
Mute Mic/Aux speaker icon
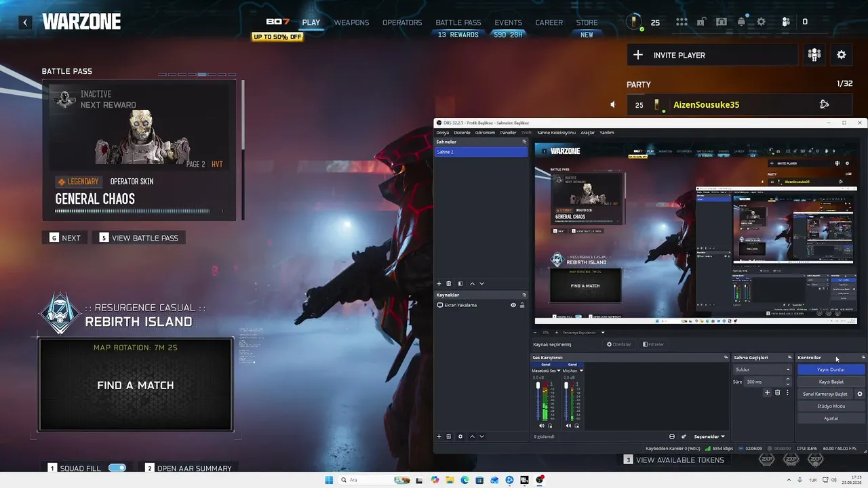click(568, 426)
